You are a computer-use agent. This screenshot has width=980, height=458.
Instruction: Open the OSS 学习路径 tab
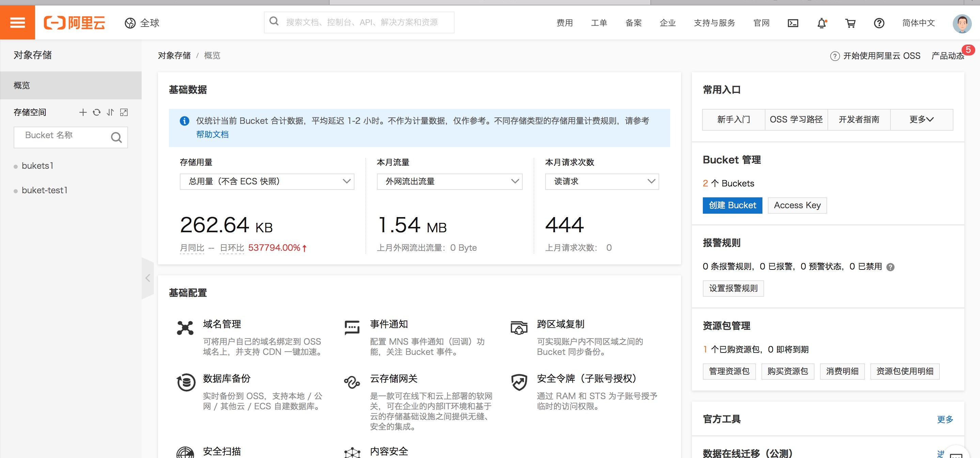coord(796,120)
